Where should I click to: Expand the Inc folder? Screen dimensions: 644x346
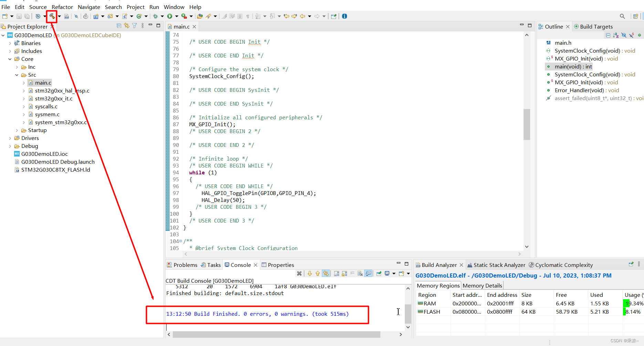point(17,67)
